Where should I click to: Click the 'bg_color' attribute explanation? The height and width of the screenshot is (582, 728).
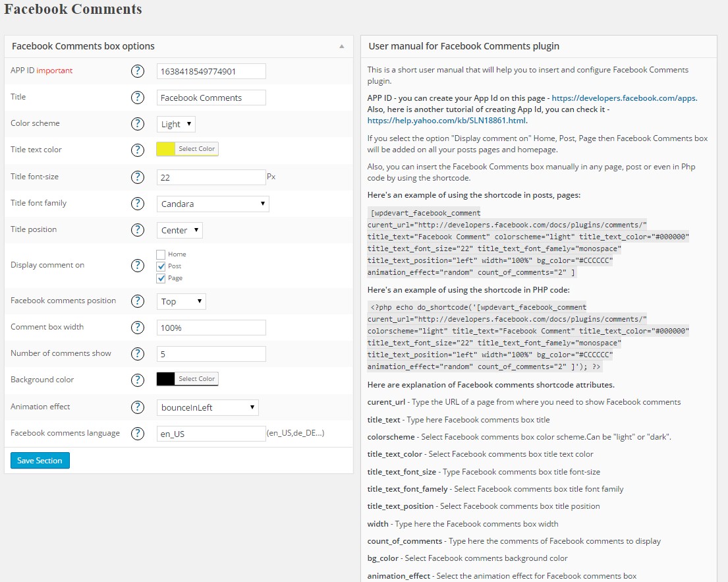(468, 558)
